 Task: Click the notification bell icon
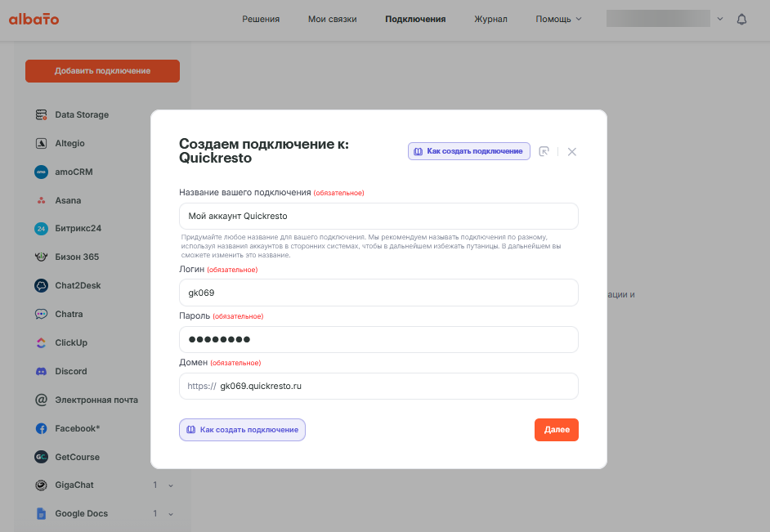742,19
